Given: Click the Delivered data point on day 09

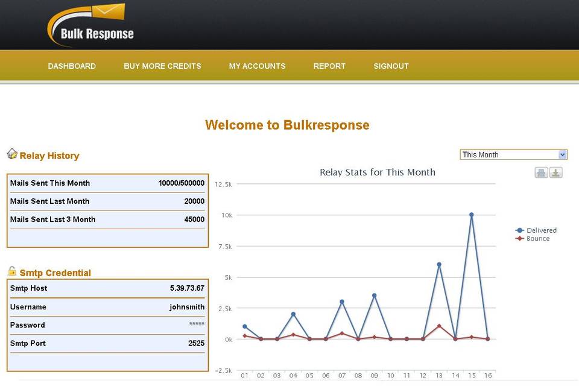Looking at the screenshot, I should (375, 296).
